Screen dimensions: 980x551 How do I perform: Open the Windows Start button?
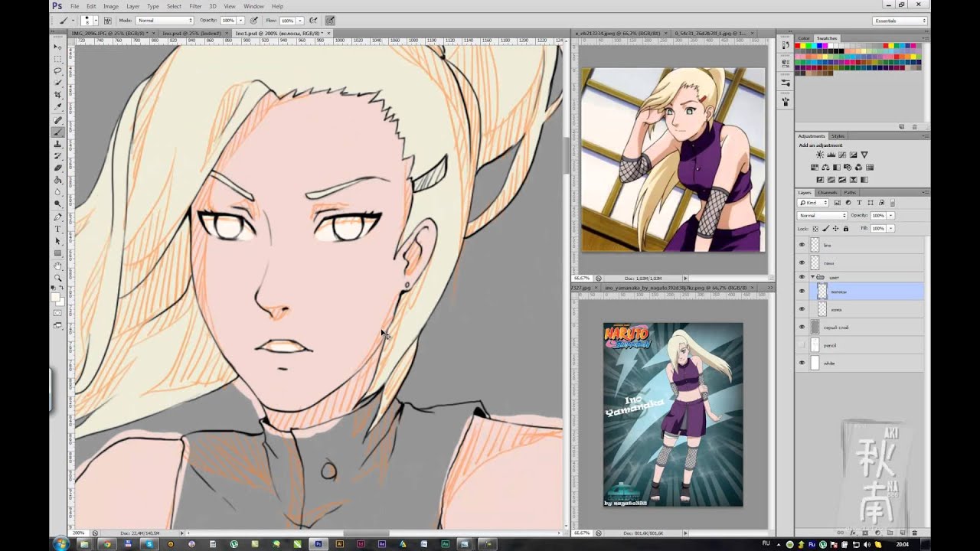[60, 544]
